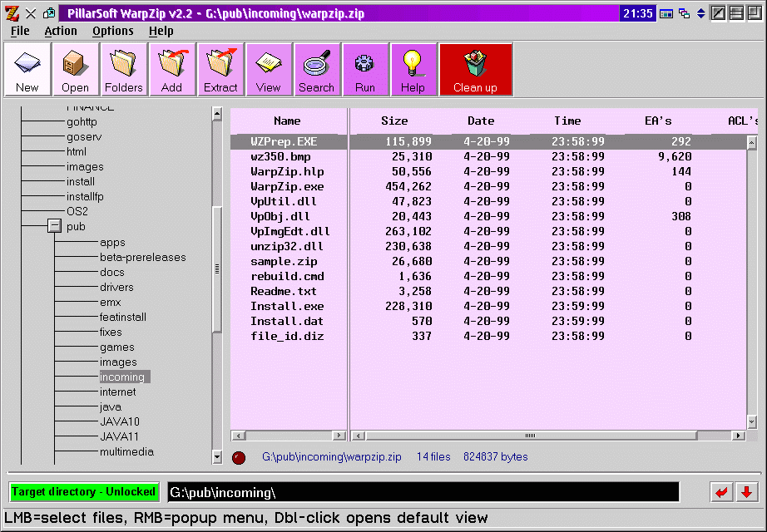Viewport: 767px width, 532px height.
Task: Open an archive with the Open icon
Action: click(75, 69)
